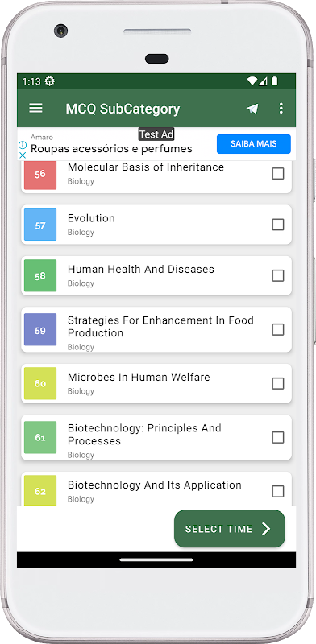Click the SAIBA MAIS ad button
316x644 pixels.
(x=254, y=144)
